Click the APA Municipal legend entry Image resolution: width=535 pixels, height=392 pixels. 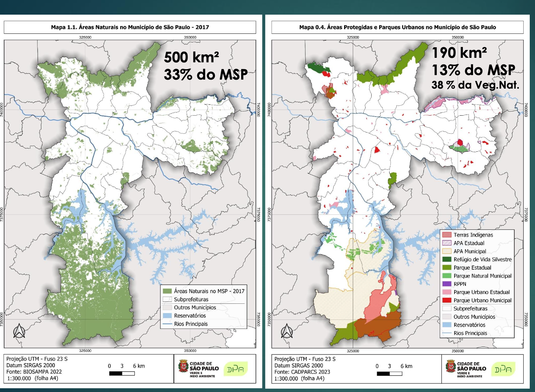click(x=470, y=251)
